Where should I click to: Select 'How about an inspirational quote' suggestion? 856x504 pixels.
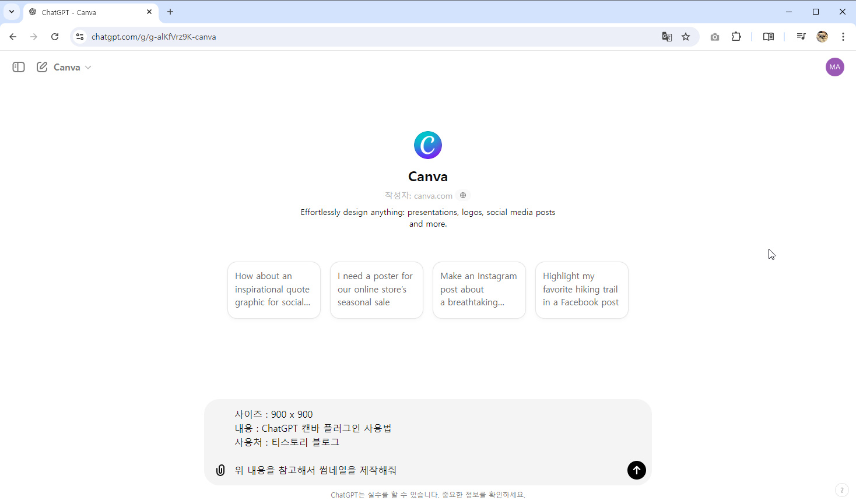tap(274, 290)
